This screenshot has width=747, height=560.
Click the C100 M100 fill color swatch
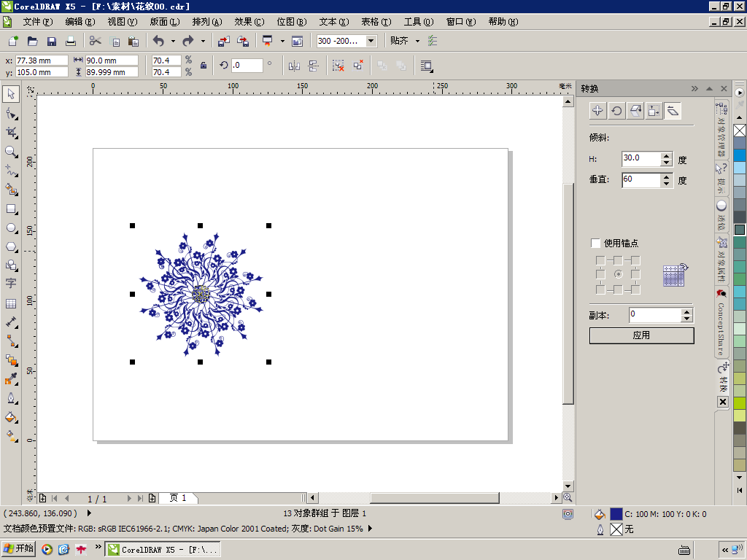[616, 514]
